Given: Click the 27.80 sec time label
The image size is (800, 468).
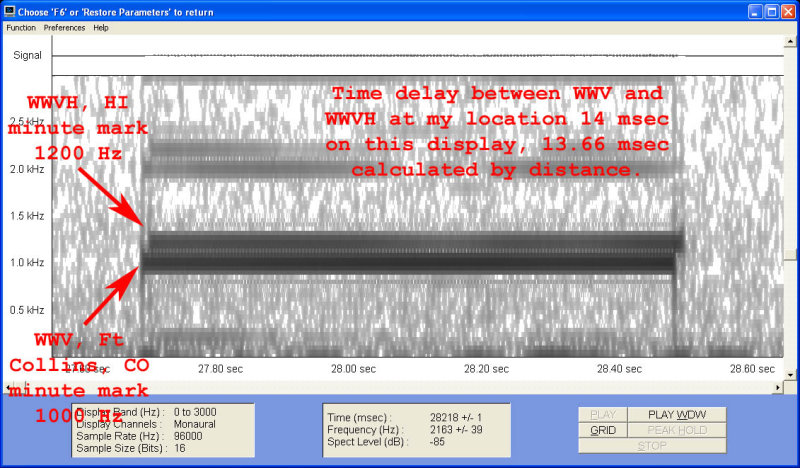Looking at the screenshot, I should (x=220, y=368).
